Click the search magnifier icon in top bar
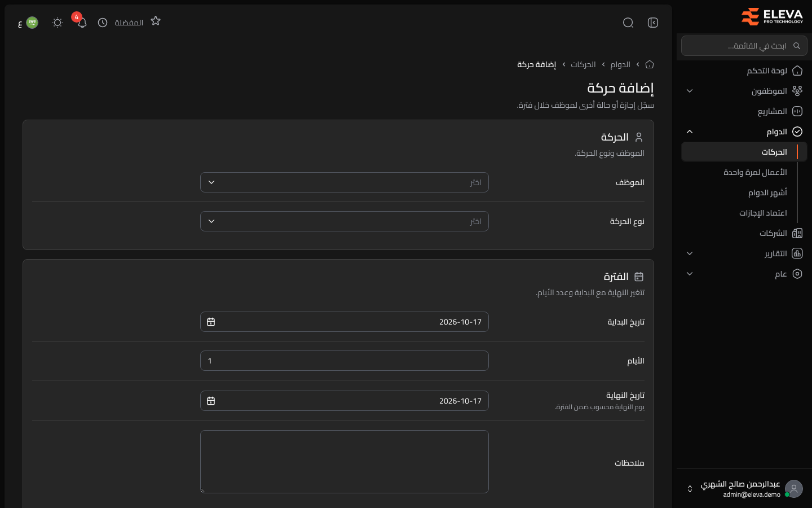This screenshot has width=812, height=508. point(628,23)
